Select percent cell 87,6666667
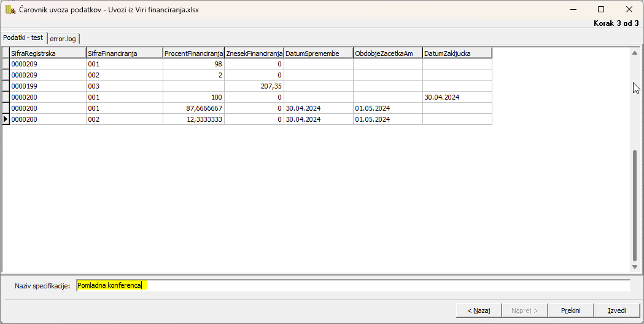644x324 pixels. point(193,108)
